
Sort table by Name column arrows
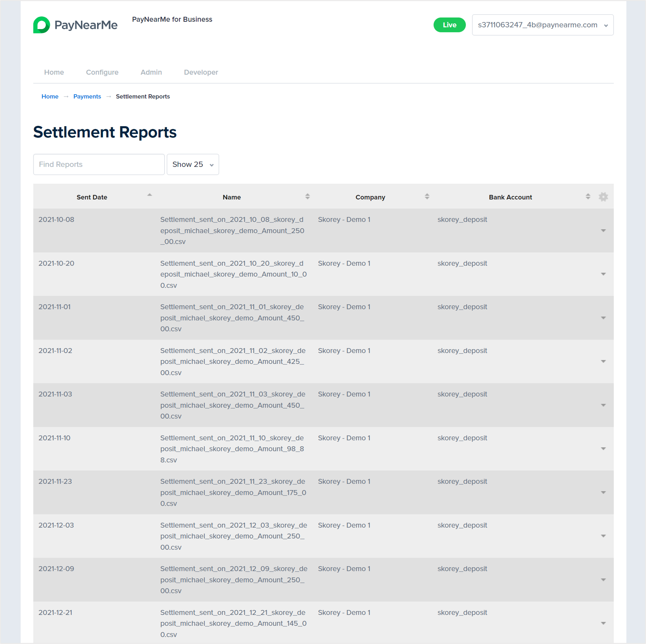(x=307, y=197)
